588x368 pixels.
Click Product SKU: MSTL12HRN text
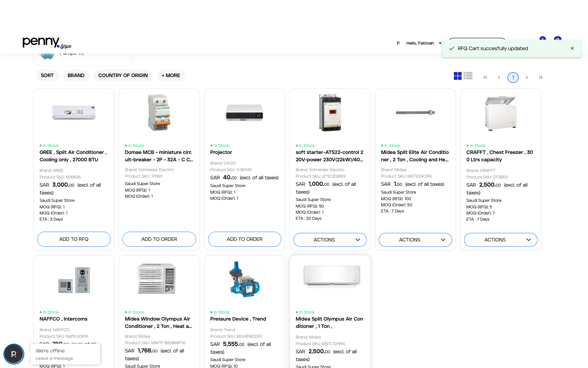click(x=320, y=344)
